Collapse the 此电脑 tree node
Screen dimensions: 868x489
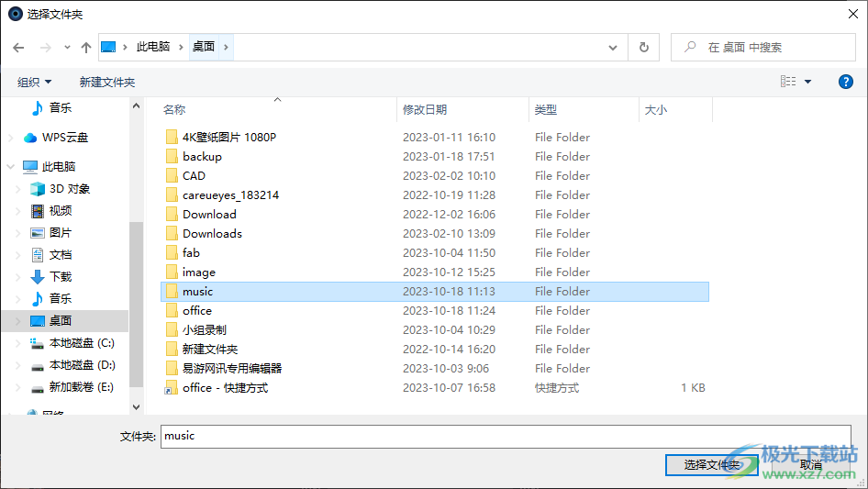[x=10, y=166]
